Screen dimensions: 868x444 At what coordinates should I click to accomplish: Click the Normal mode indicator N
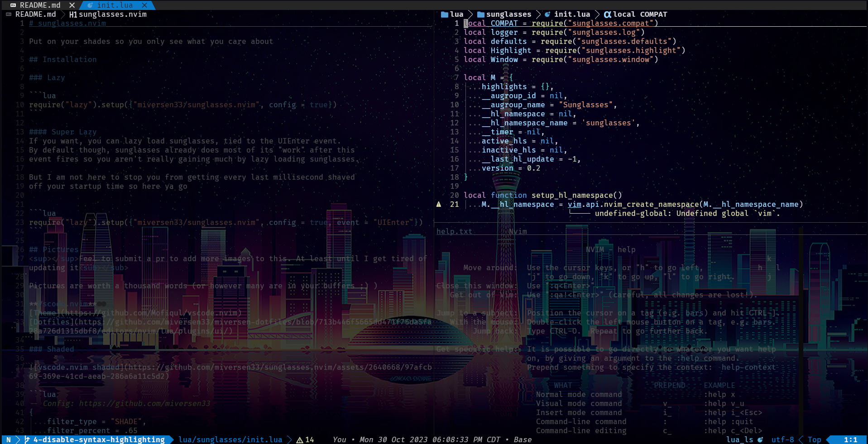9,439
